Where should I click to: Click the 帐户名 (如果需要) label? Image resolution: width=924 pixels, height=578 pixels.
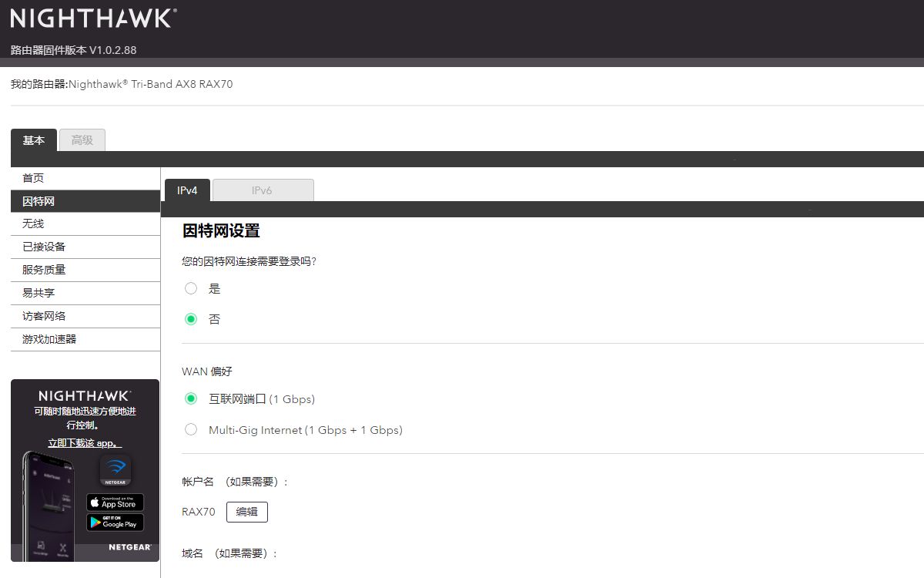pyautogui.click(x=235, y=482)
